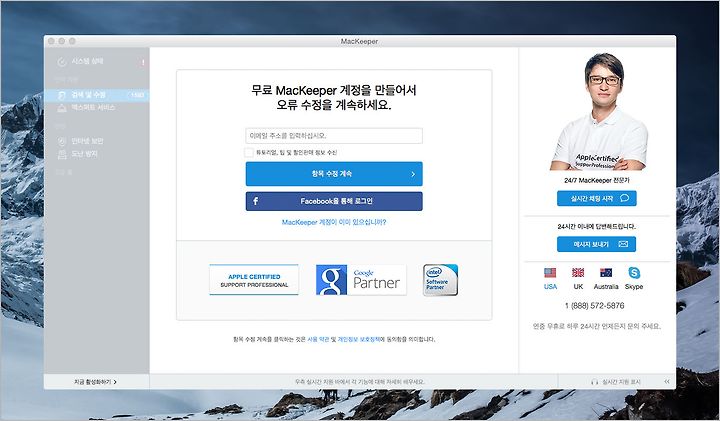Click the internet security sidebar icon
The height and width of the screenshot is (421, 720).
point(62,141)
